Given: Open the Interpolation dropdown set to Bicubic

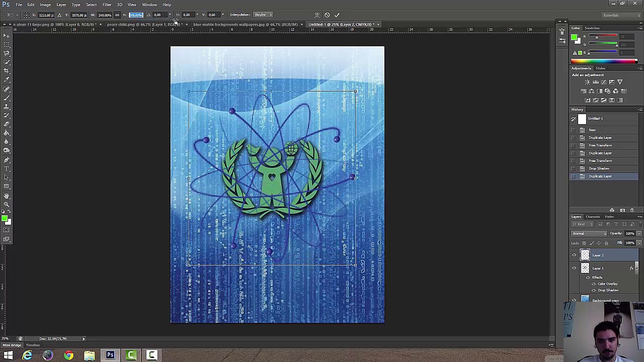Looking at the screenshot, I should pos(263,15).
